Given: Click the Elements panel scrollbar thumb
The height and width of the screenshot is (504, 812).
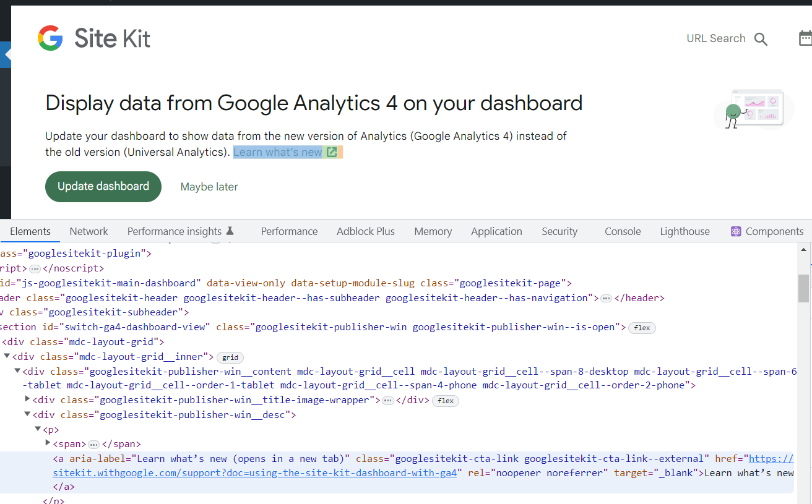Looking at the screenshot, I should coord(803,288).
